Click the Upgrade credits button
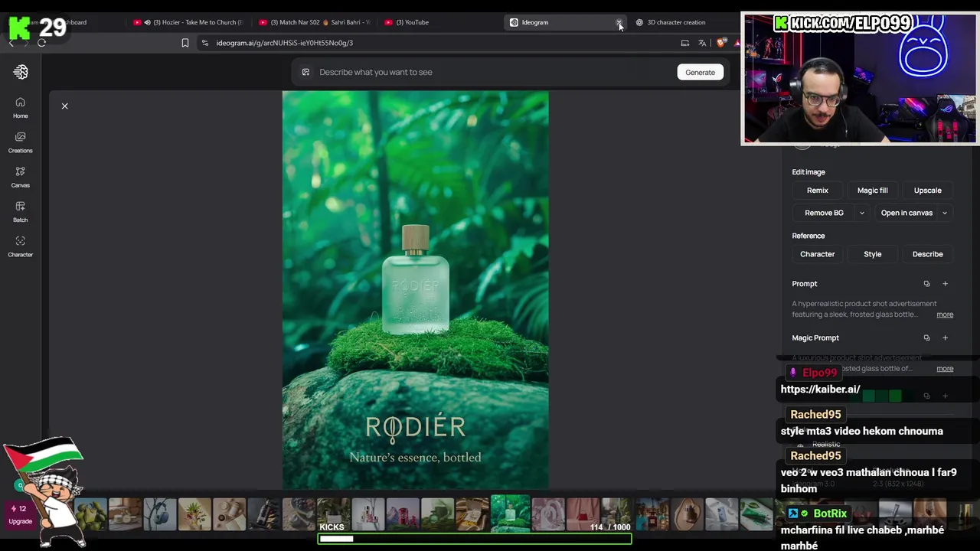 tap(21, 514)
